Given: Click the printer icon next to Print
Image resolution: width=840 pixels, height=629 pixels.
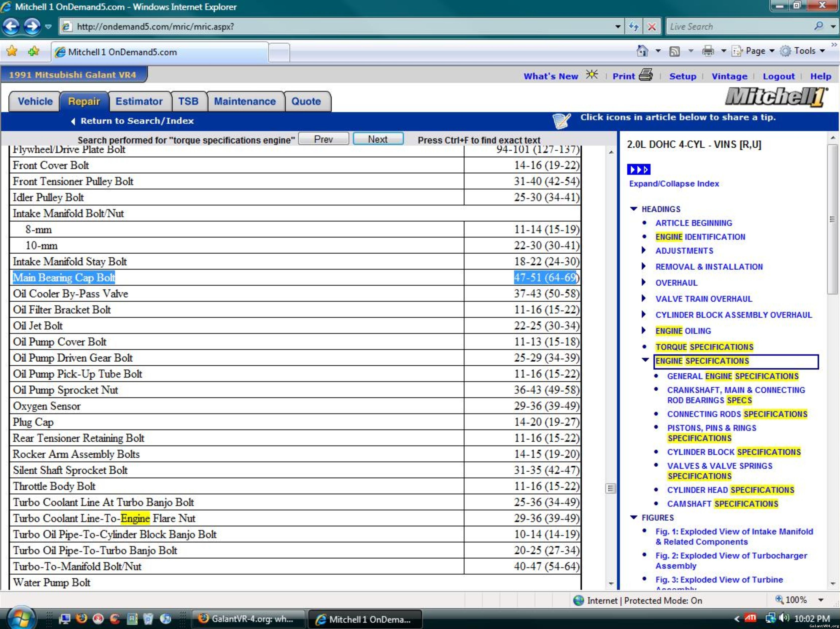Looking at the screenshot, I should coord(646,75).
